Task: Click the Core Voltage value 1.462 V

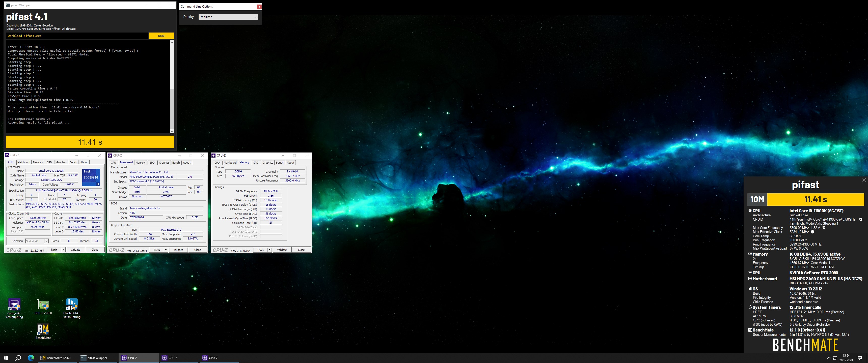Action: point(69,185)
